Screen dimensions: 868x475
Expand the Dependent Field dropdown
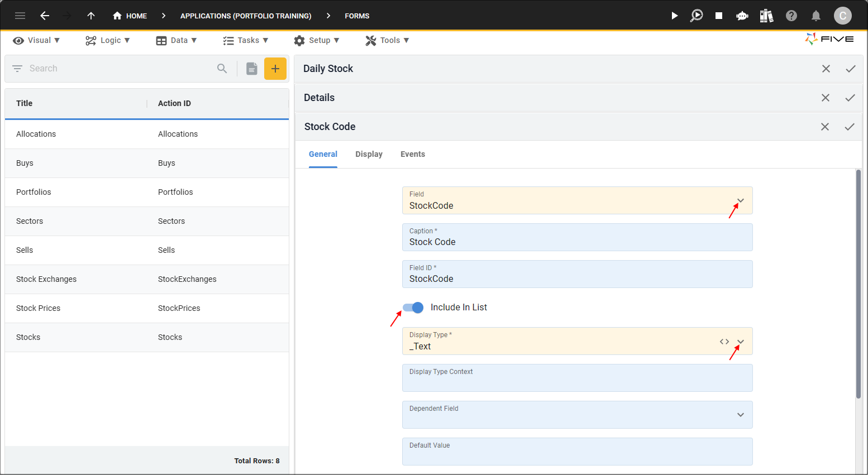[x=741, y=415]
